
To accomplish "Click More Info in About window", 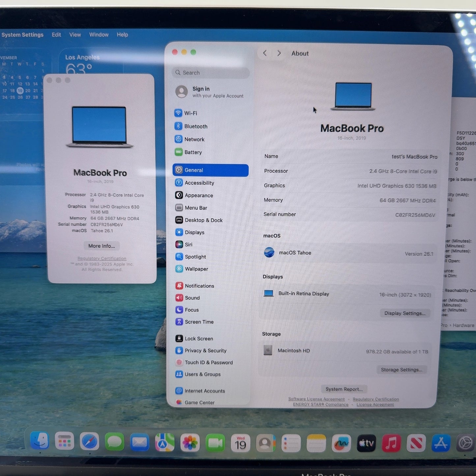I will pos(101,246).
